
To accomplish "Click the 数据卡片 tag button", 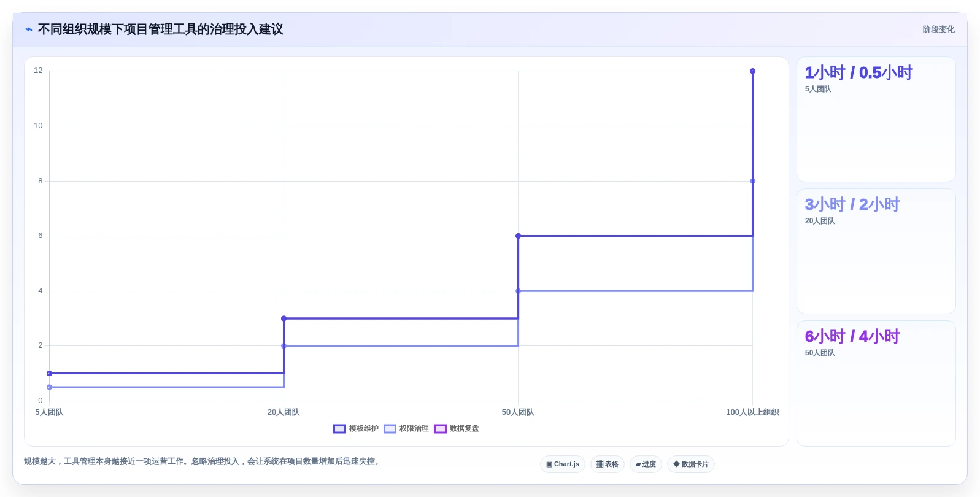I will pyautogui.click(x=691, y=464).
